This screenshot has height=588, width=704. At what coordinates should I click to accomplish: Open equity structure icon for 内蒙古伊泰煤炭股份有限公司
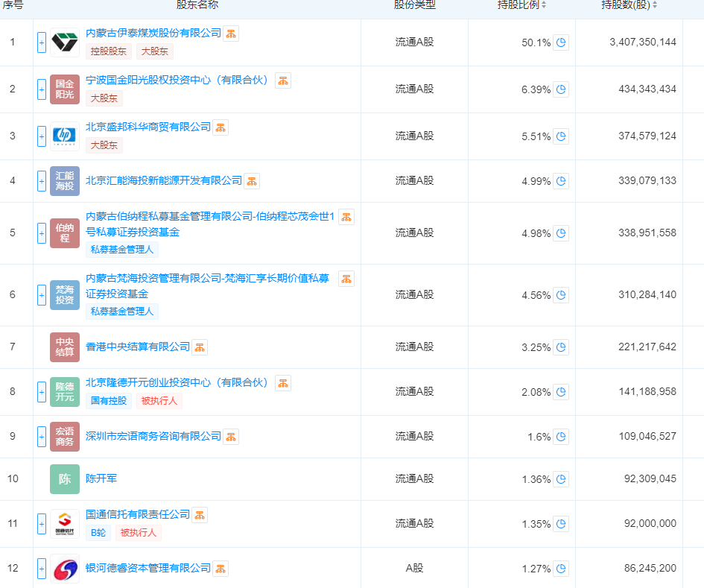tap(231, 34)
